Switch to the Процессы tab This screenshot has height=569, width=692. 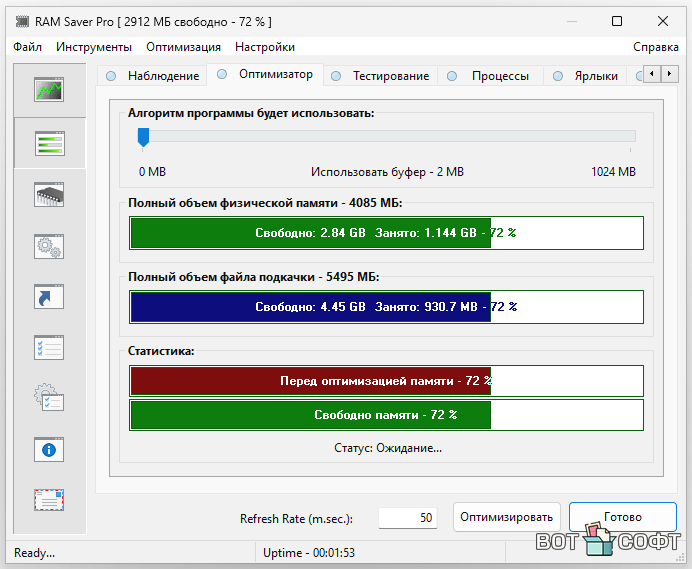point(490,76)
